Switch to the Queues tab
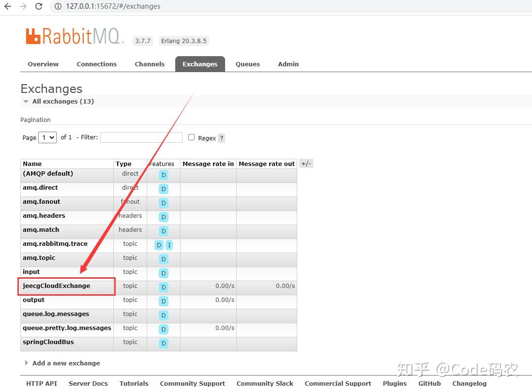The image size is (532, 392). coord(248,64)
